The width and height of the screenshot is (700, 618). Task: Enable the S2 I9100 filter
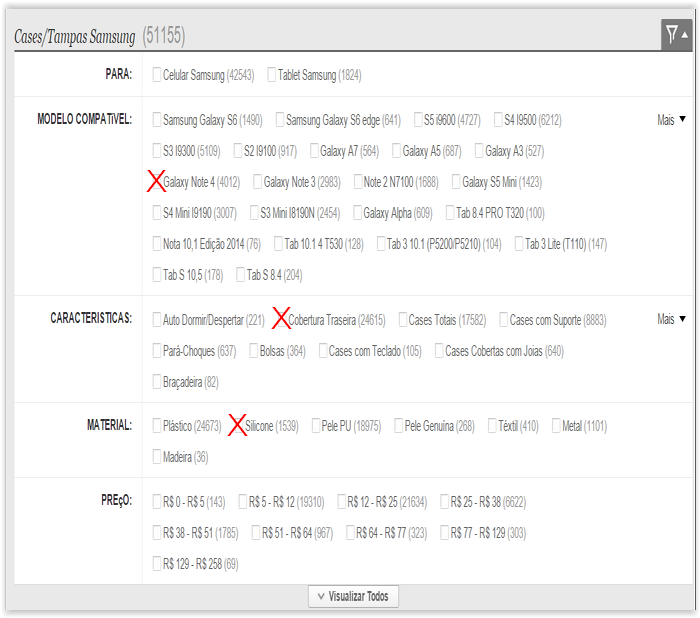238,151
